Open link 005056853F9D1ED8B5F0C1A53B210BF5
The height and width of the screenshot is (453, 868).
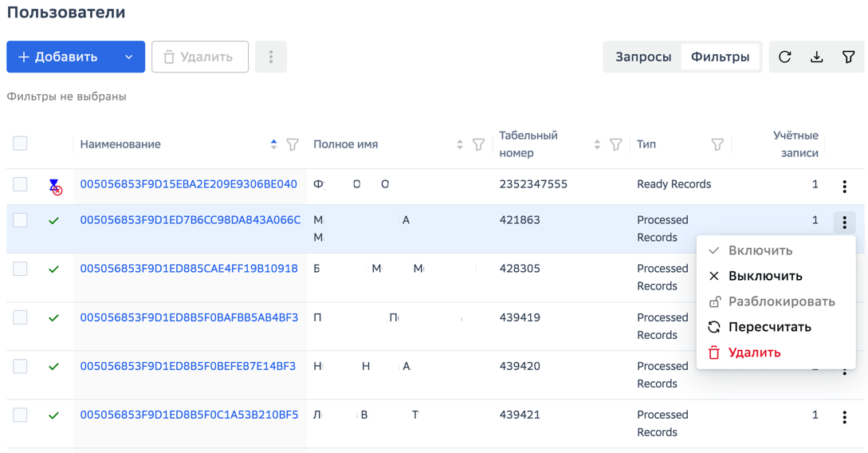pyautogui.click(x=189, y=414)
